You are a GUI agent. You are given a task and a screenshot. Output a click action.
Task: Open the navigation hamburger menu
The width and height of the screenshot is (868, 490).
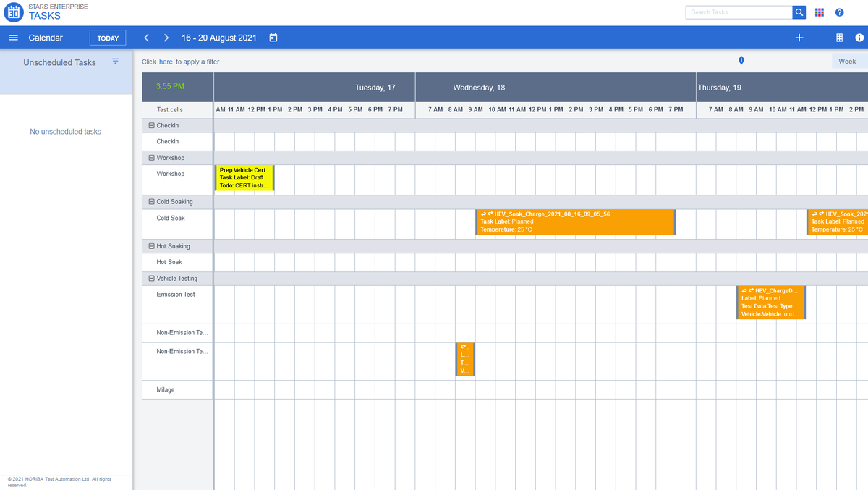13,38
